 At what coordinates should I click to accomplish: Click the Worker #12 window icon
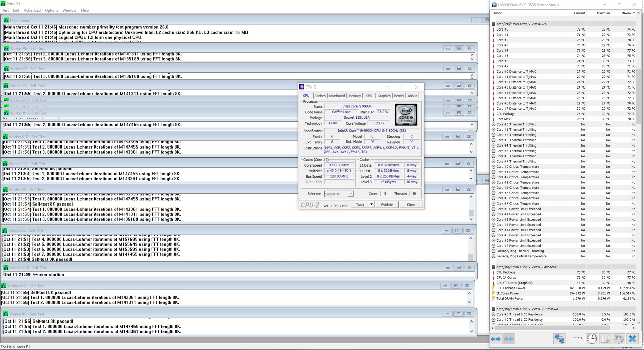click(3, 286)
